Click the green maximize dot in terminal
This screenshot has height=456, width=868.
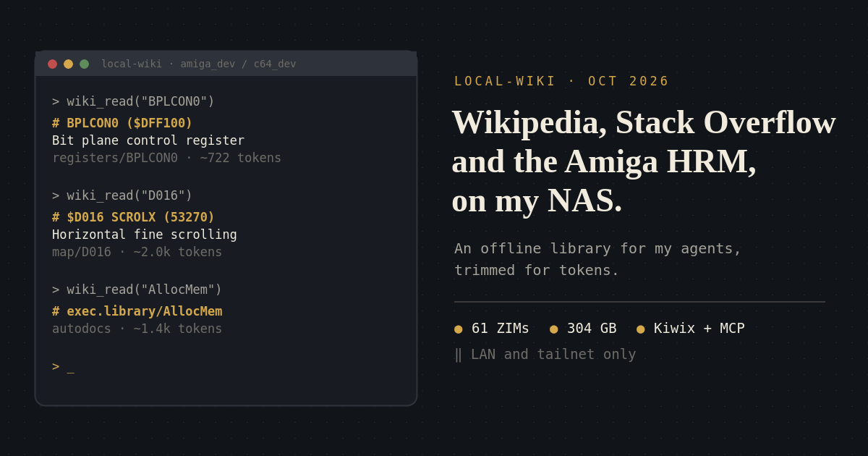pyautogui.click(x=84, y=64)
